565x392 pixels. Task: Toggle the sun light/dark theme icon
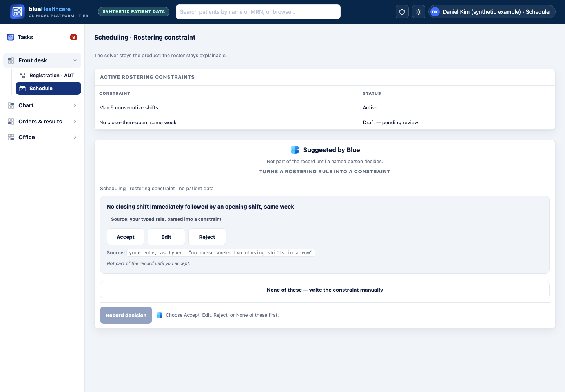[x=419, y=12]
